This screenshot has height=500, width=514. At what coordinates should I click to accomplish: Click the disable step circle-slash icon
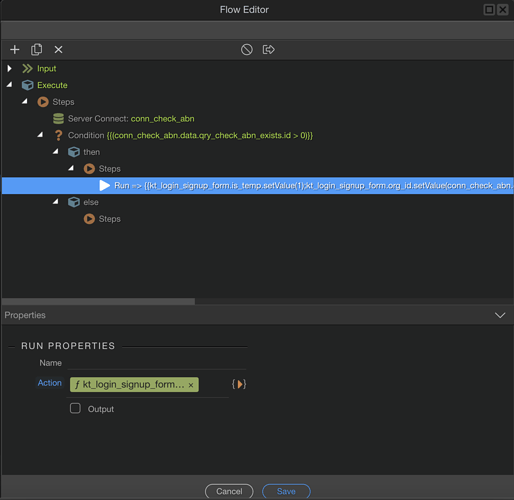[x=247, y=50]
